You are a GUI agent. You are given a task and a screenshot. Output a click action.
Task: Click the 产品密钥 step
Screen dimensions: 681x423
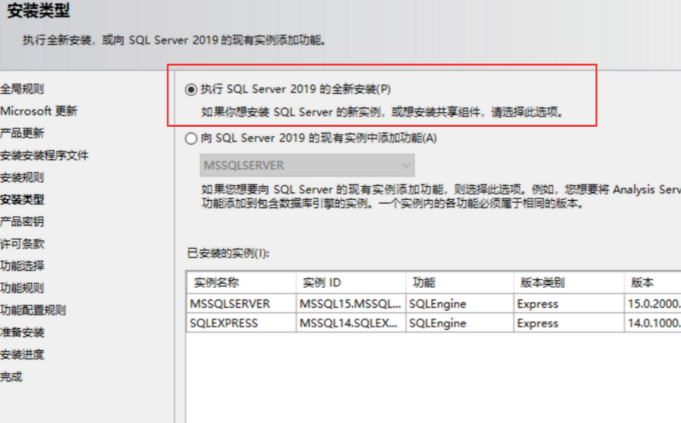(x=22, y=222)
